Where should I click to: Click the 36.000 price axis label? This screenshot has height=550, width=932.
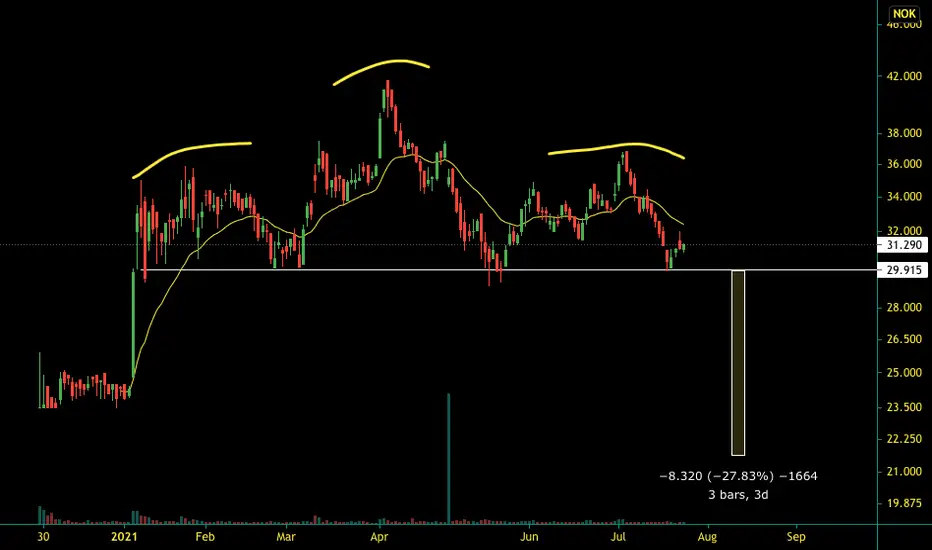[x=904, y=164]
